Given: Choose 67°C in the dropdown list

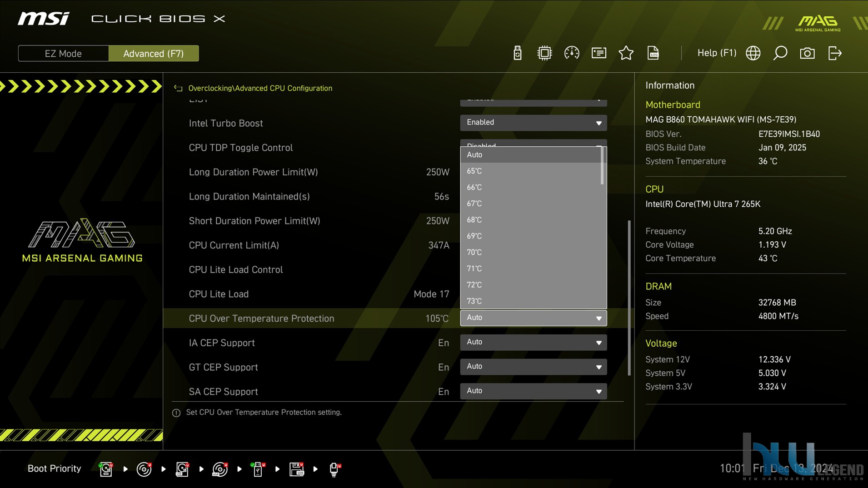Looking at the screenshot, I should tap(531, 204).
